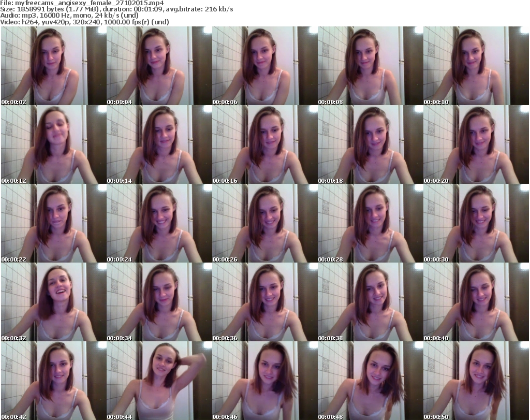Choose the 00:00:08 frame
Viewport: 530px width, 420px height.
coord(371,66)
